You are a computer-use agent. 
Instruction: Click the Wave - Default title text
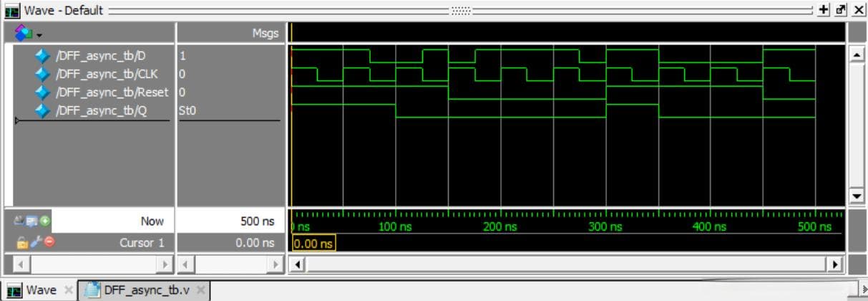tap(64, 10)
